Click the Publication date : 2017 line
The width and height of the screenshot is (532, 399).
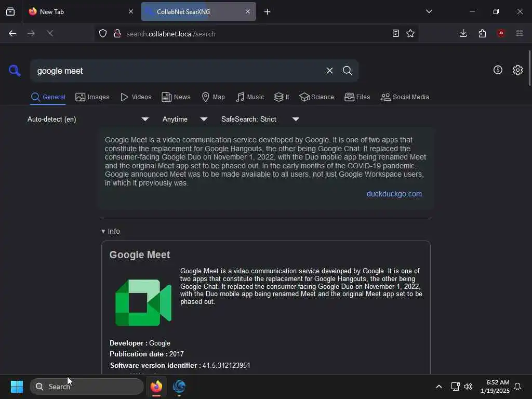pyautogui.click(x=147, y=354)
